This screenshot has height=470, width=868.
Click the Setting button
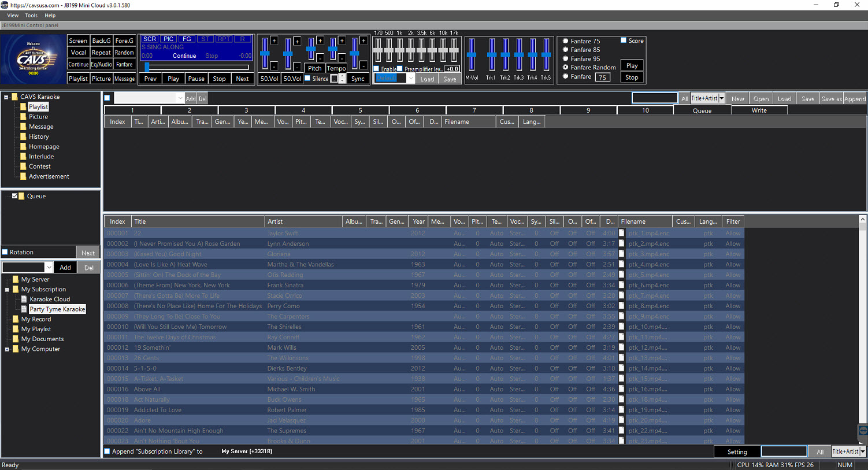[x=737, y=452]
